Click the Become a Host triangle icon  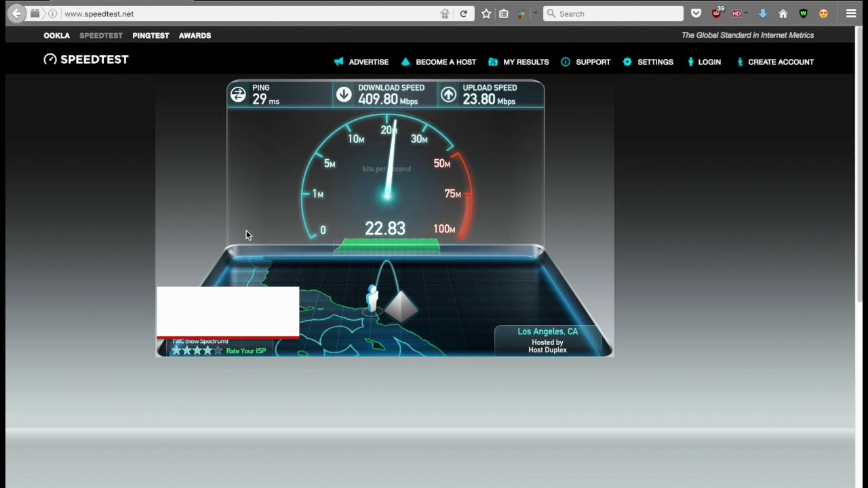(x=406, y=62)
